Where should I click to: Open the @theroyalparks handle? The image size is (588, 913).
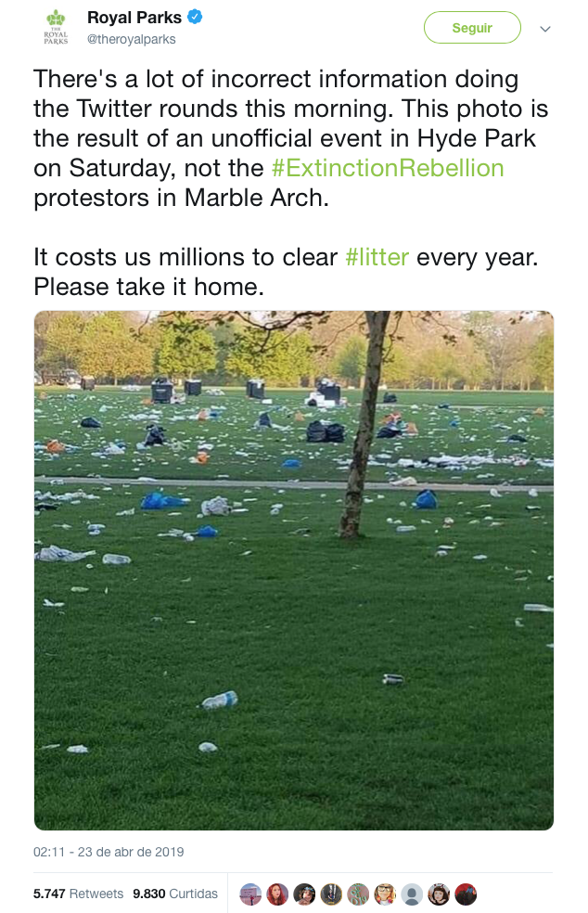coord(131,40)
